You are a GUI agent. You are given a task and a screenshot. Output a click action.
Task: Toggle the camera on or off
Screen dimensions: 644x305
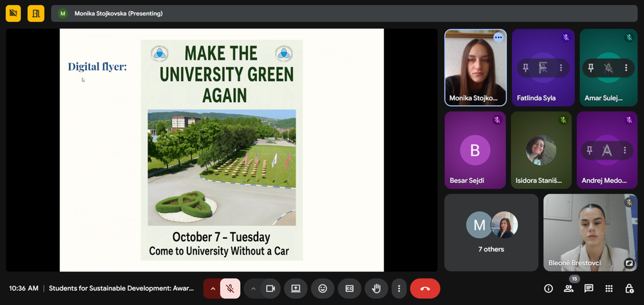pyautogui.click(x=270, y=288)
